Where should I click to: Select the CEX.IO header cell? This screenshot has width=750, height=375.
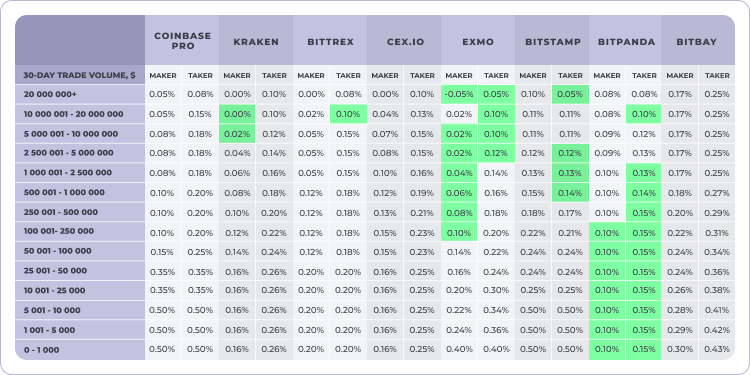(x=404, y=41)
